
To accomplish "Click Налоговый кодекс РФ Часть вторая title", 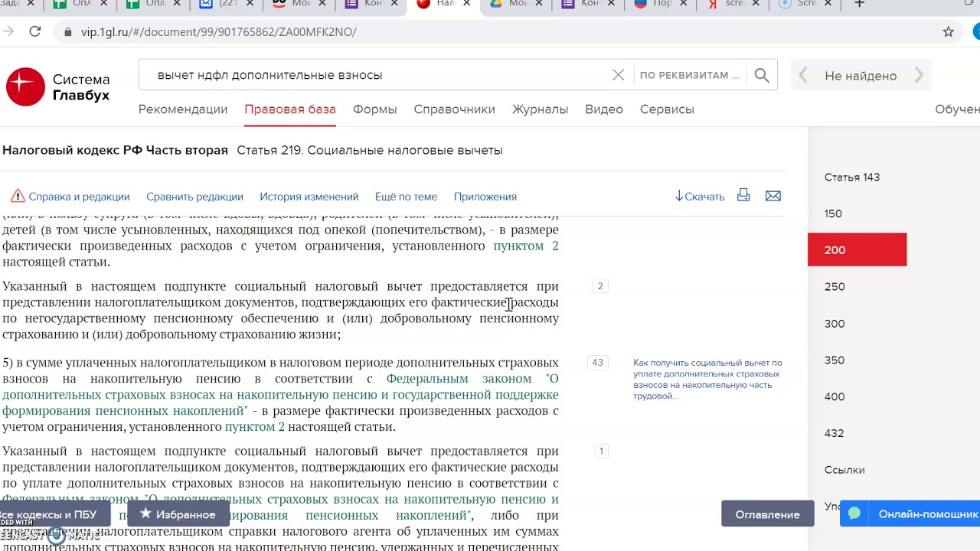I will coord(115,150).
